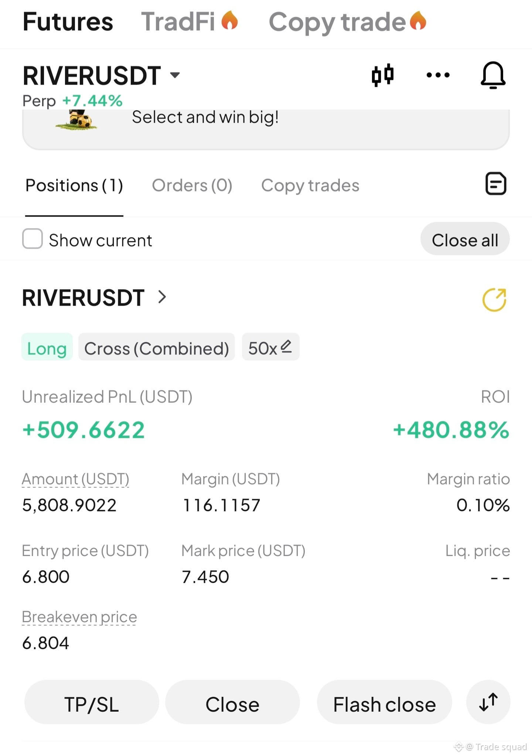This screenshot has width=532, height=756.
Task: Tap the price alert bell icon
Action: tap(493, 75)
